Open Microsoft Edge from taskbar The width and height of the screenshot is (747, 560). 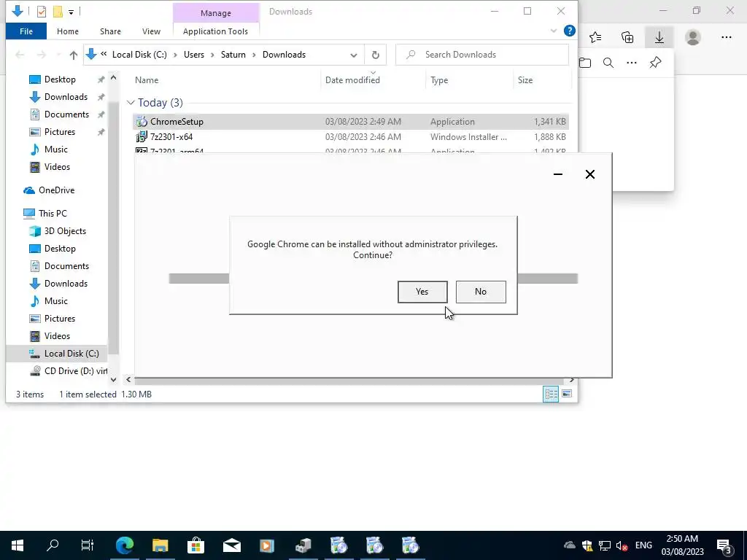point(124,545)
